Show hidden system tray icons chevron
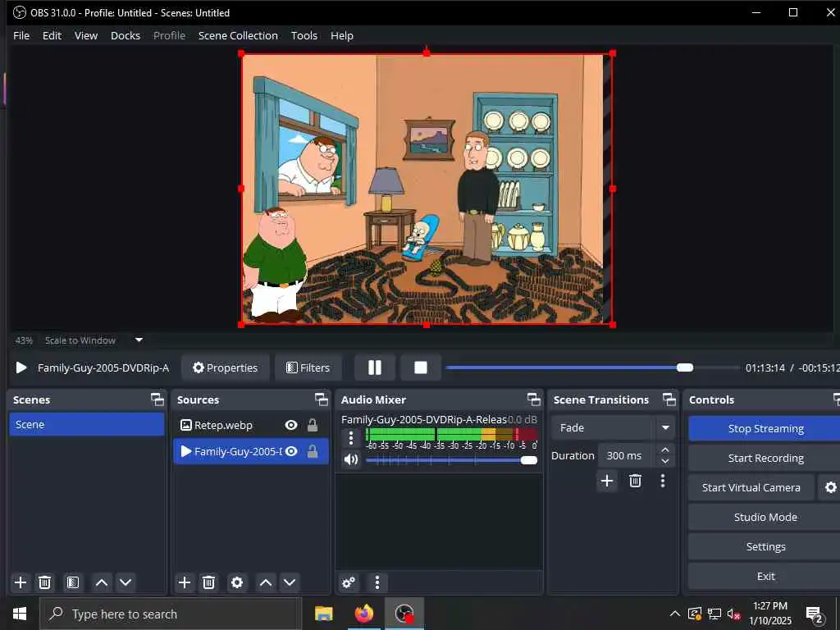The image size is (840, 630). (675, 614)
